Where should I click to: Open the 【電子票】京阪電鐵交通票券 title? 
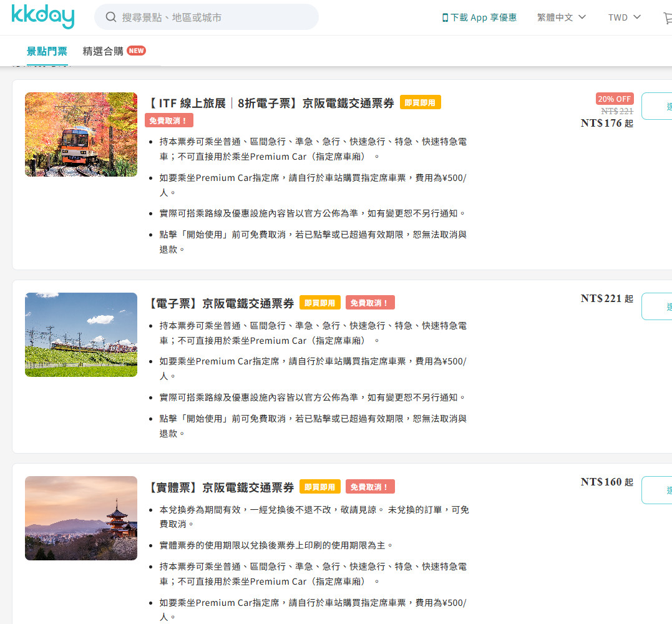point(221,303)
